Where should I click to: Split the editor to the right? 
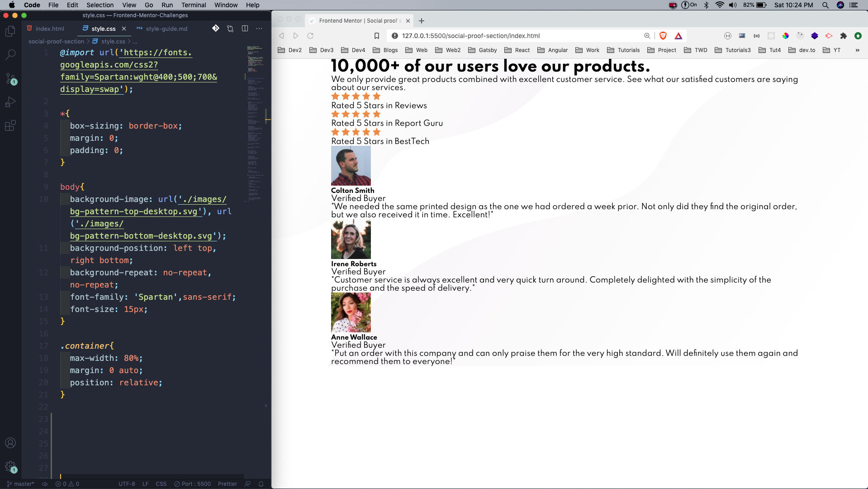(245, 29)
